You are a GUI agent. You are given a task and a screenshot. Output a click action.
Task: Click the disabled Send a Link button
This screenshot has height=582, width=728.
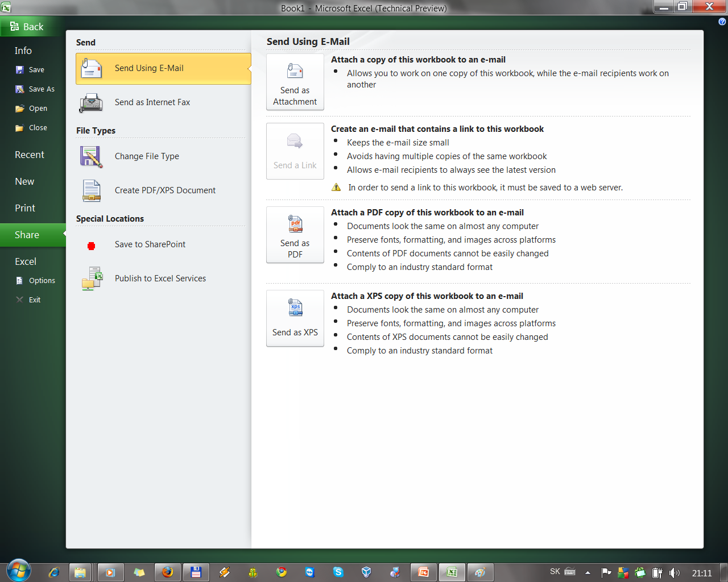(295, 151)
